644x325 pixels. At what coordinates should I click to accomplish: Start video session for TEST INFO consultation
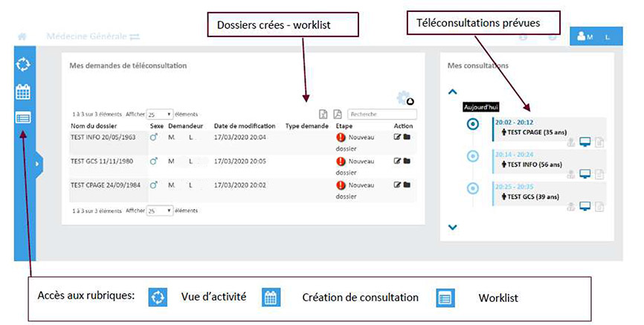coord(585,174)
